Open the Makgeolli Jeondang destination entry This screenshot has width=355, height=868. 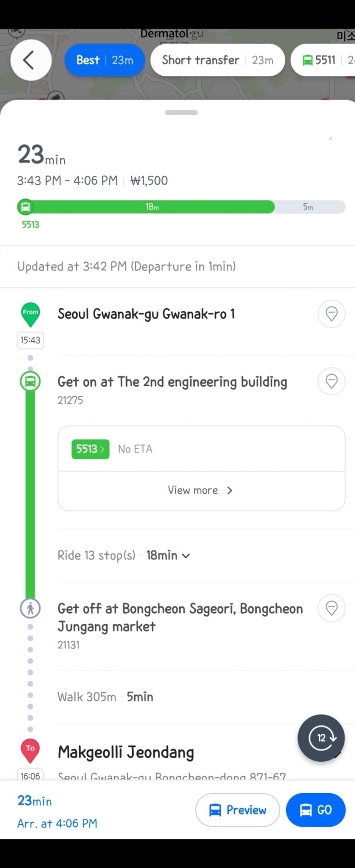[126, 752]
